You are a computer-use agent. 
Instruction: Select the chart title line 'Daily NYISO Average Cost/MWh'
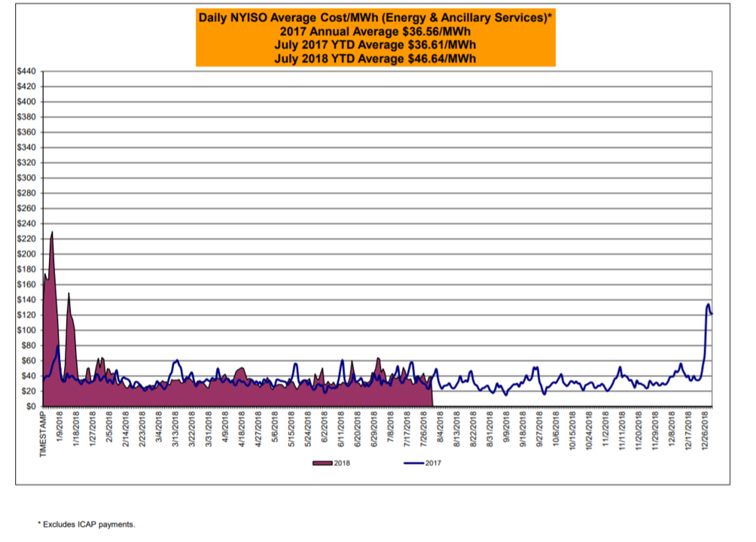point(375,18)
